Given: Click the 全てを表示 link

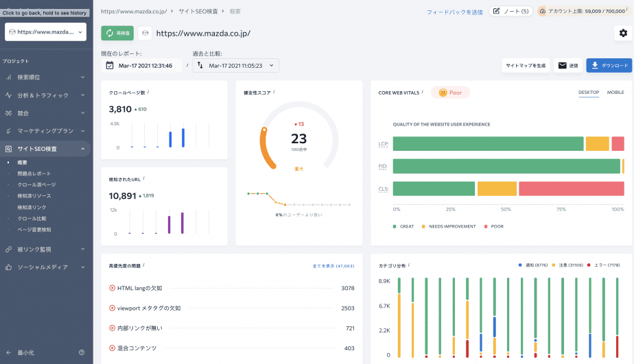Looking at the screenshot, I should tap(333, 265).
